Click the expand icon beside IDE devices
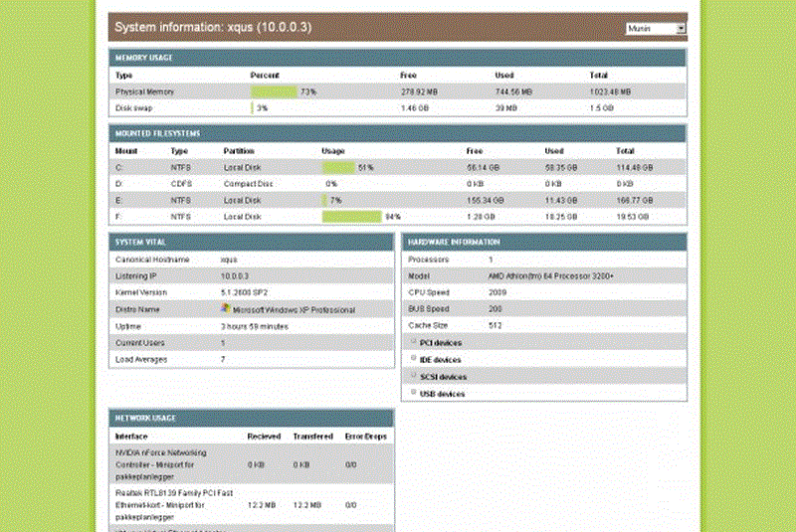 [414, 359]
